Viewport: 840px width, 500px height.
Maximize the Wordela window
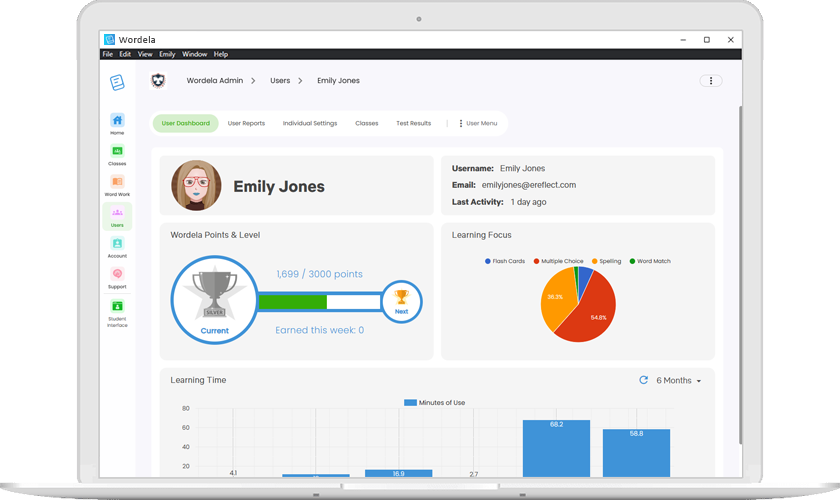point(707,40)
